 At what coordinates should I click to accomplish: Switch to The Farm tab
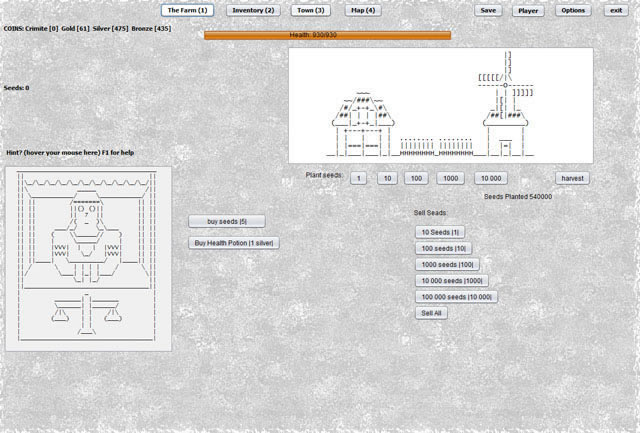[187, 10]
